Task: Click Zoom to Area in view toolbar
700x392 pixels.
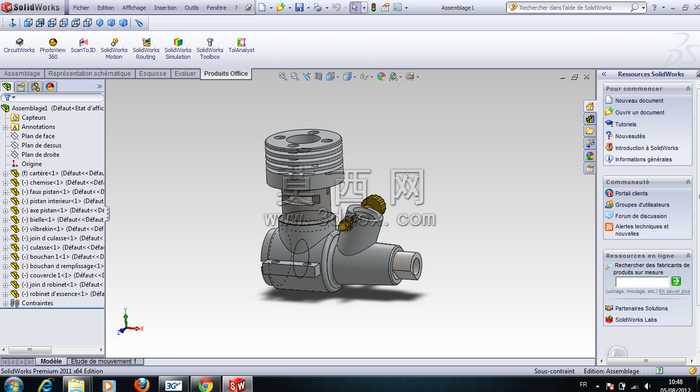Action: (x=294, y=76)
